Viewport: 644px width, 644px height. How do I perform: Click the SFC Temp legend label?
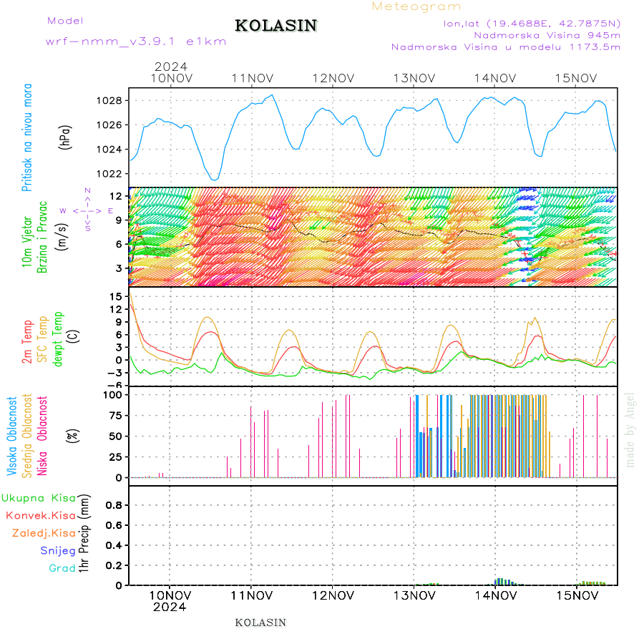[x=42, y=339]
